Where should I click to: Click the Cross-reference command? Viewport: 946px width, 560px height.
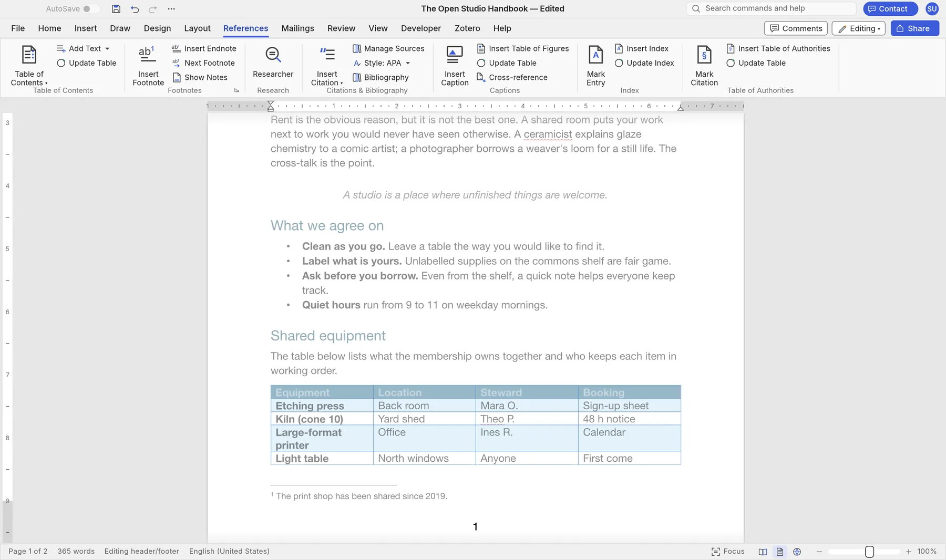[512, 77]
